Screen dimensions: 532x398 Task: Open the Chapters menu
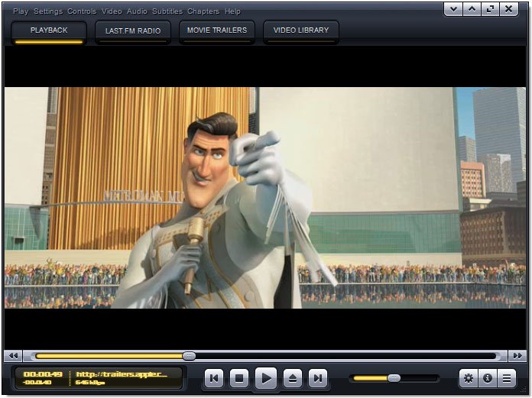click(x=203, y=11)
